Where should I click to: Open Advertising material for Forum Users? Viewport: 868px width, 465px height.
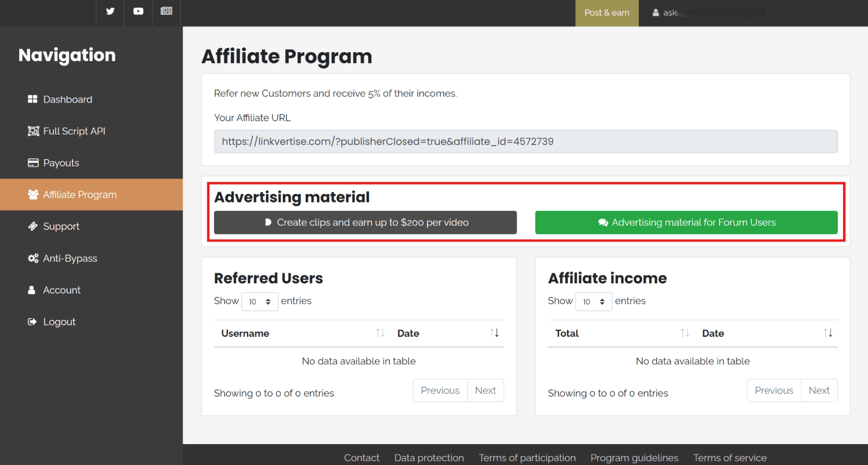click(686, 223)
